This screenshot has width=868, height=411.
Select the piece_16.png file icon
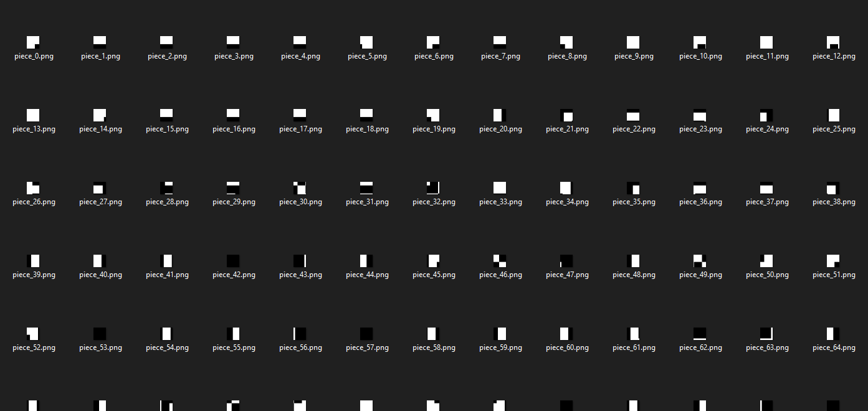234,115
